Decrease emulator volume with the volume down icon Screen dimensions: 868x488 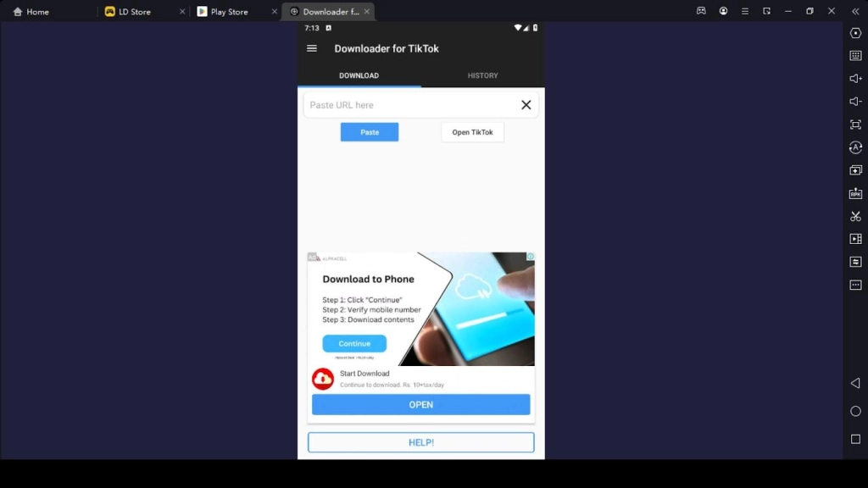tap(855, 101)
